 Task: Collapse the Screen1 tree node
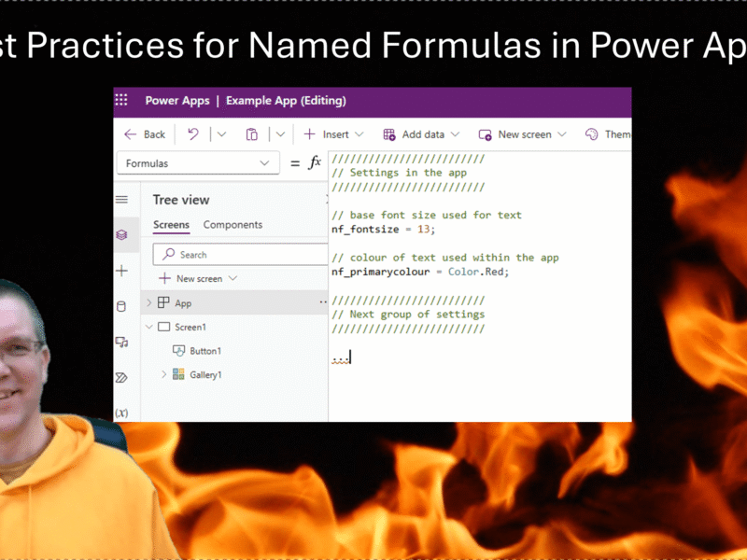pos(148,327)
